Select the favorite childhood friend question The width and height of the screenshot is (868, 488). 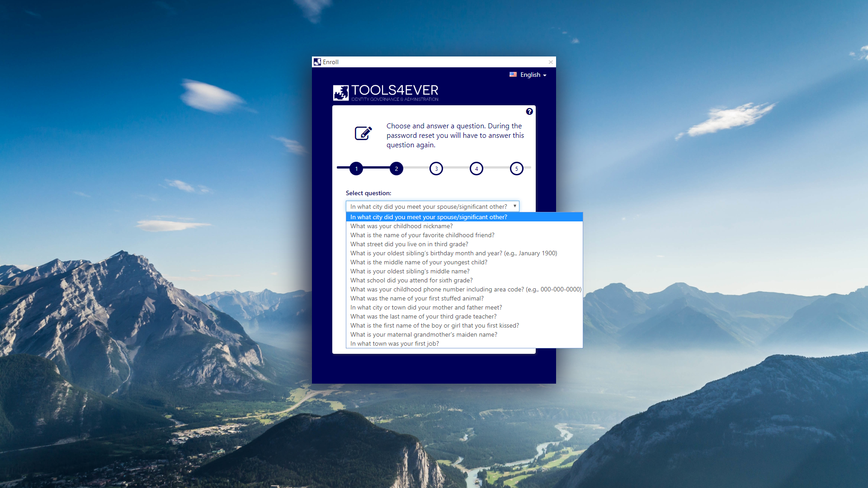click(x=422, y=235)
